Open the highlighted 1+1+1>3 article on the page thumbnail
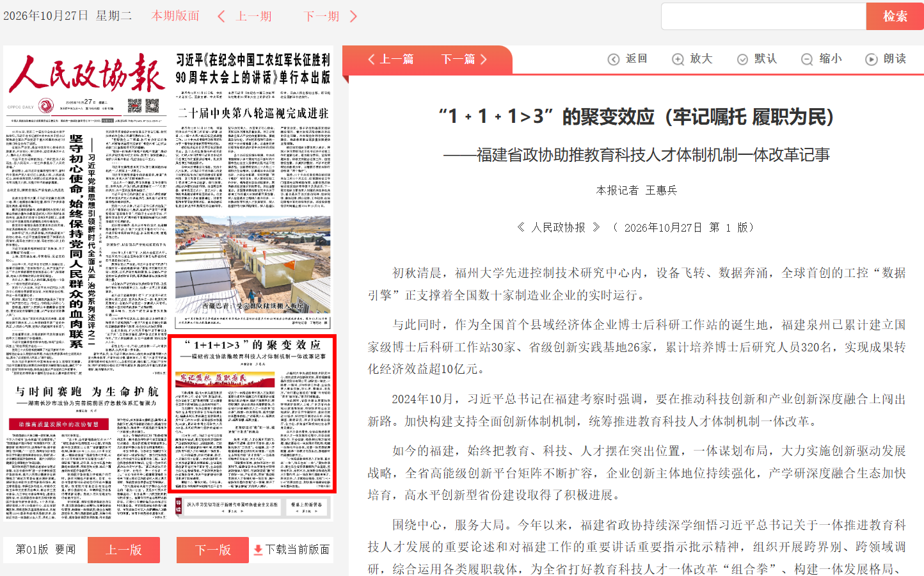 coord(252,413)
